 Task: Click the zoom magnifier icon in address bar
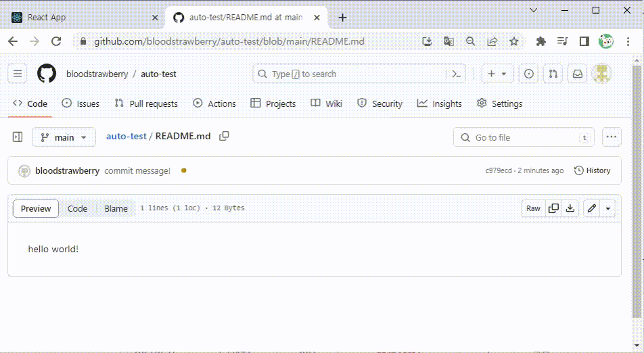[x=471, y=41]
